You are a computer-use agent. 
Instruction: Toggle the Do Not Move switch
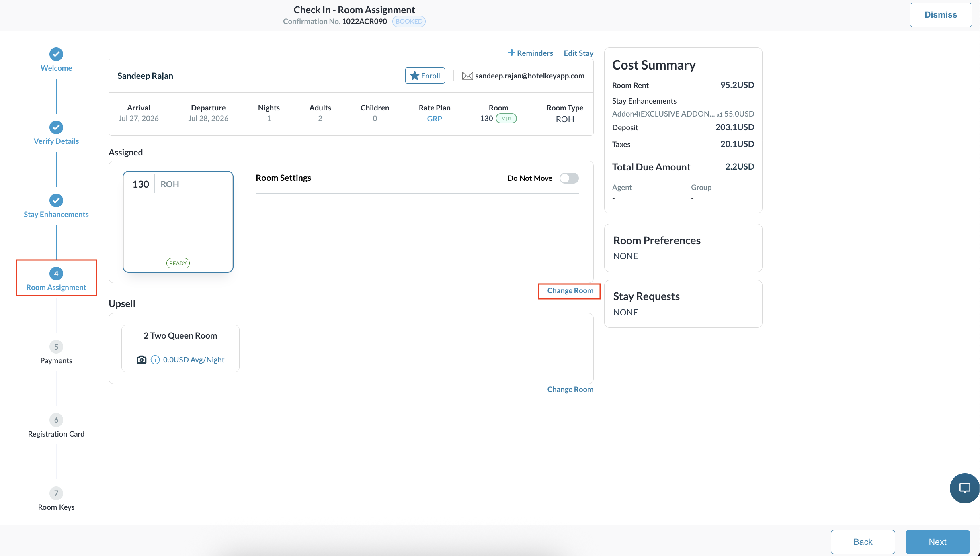pyautogui.click(x=569, y=178)
